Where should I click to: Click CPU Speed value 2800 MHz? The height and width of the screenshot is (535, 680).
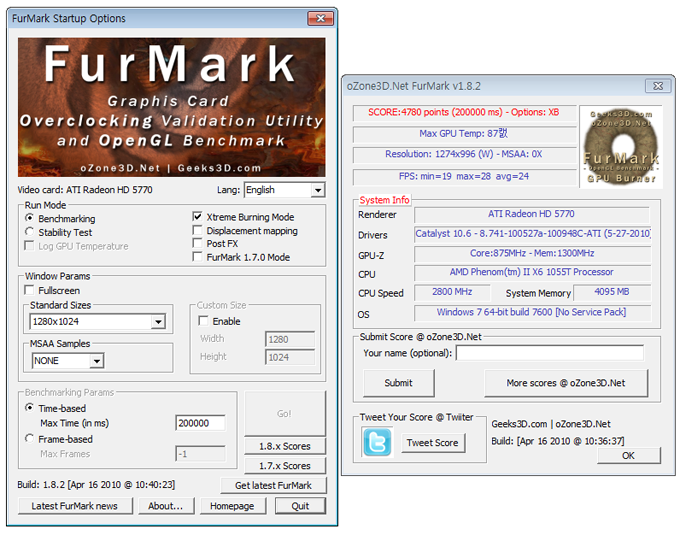click(452, 292)
